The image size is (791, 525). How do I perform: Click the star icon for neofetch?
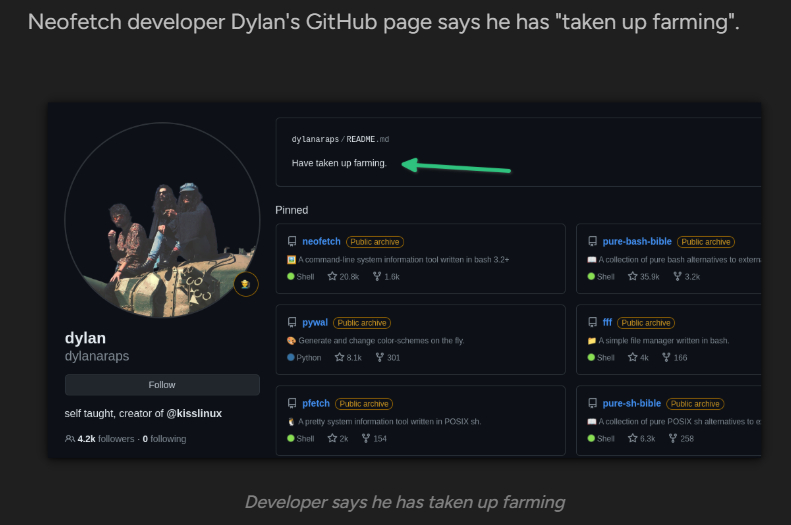click(333, 276)
